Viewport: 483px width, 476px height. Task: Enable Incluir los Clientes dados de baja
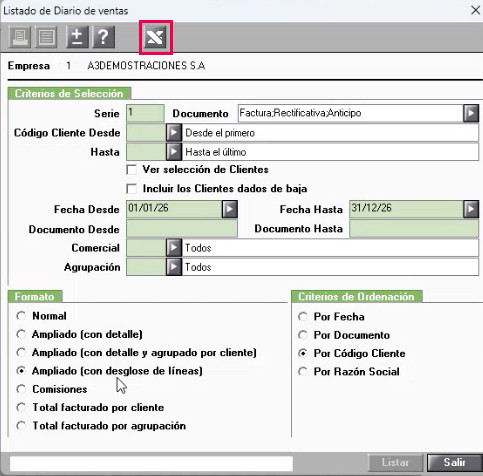click(132, 189)
